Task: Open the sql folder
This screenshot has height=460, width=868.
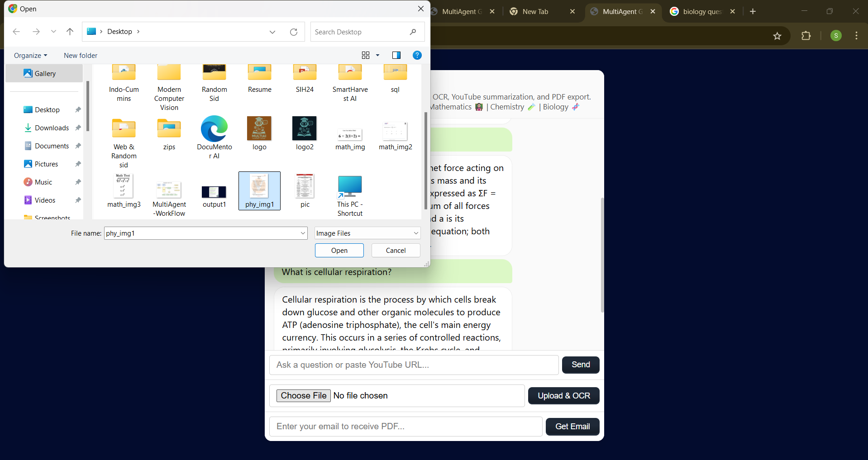Action: point(395,79)
